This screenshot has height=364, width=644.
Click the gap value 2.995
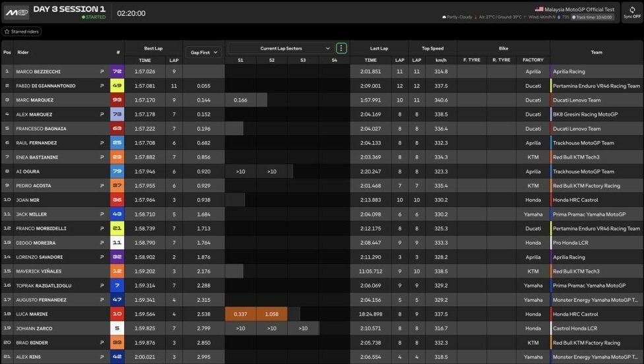click(204, 357)
